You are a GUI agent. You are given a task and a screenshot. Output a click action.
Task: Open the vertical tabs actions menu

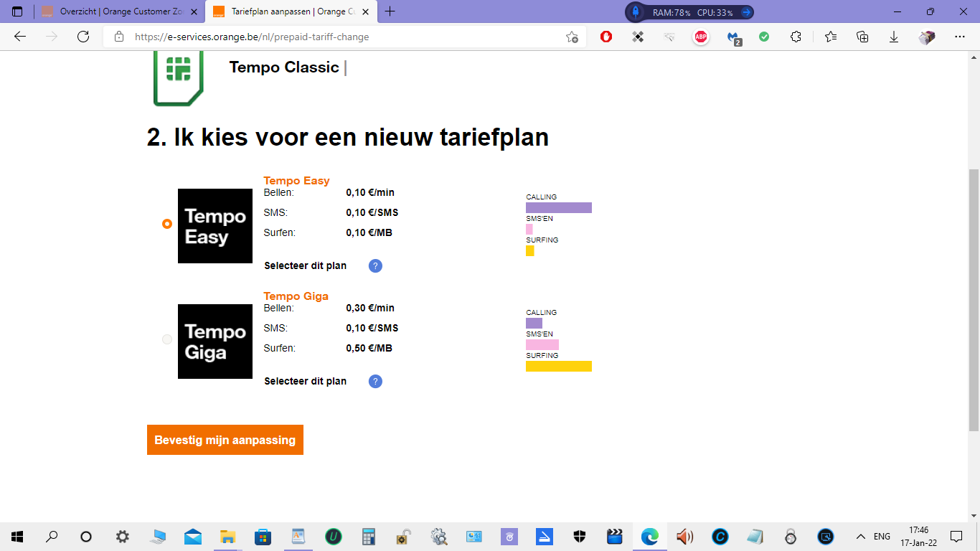point(17,11)
